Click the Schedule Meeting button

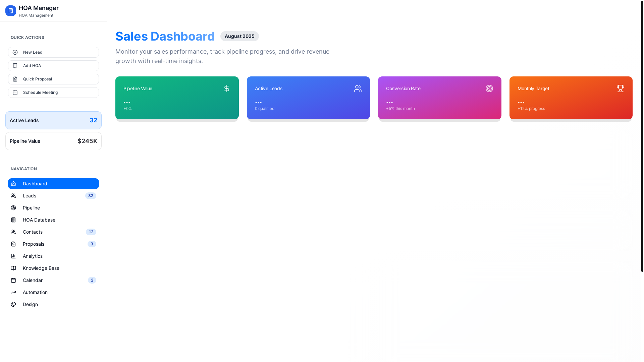point(53,93)
